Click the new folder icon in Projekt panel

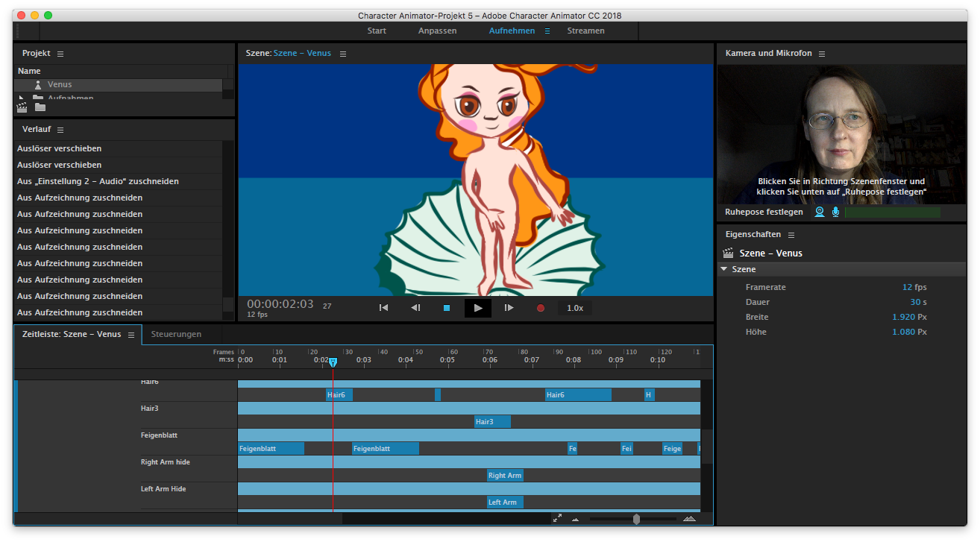(40, 107)
